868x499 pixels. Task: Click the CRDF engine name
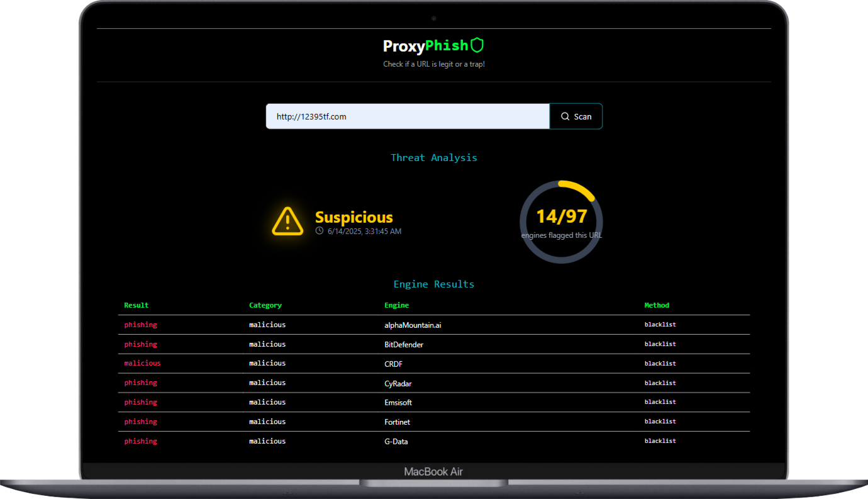point(393,364)
